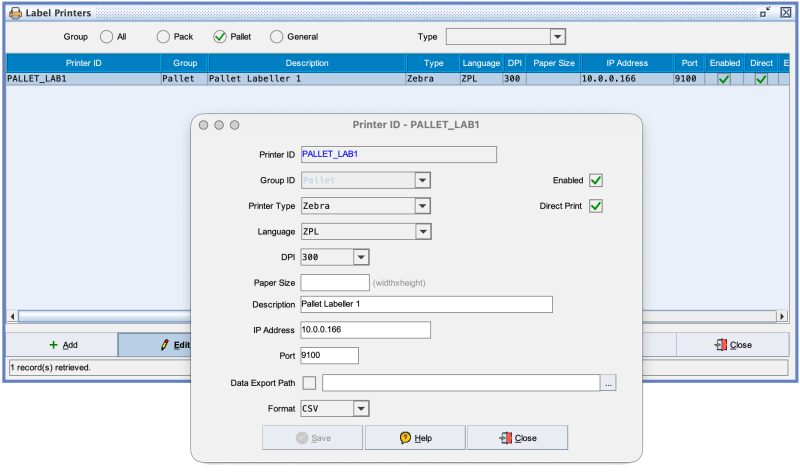The height and width of the screenshot is (476, 800).
Task: Select the General group radio button
Action: pyautogui.click(x=277, y=37)
